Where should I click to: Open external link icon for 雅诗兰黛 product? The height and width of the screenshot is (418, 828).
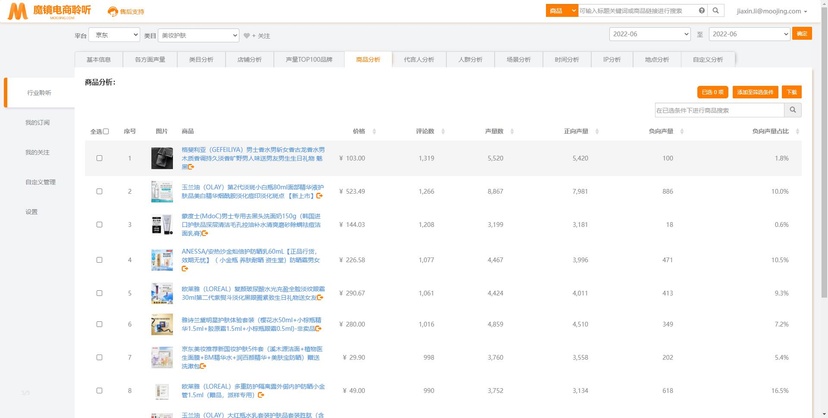click(318, 328)
